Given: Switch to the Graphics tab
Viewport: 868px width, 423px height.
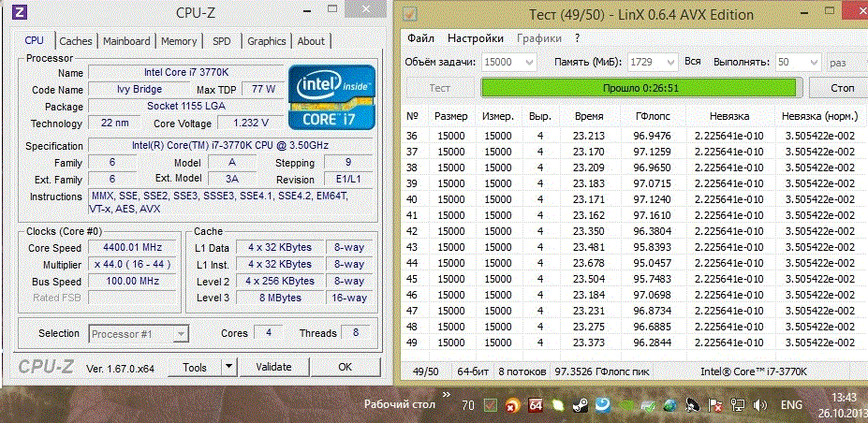Looking at the screenshot, I should point(267,41).
